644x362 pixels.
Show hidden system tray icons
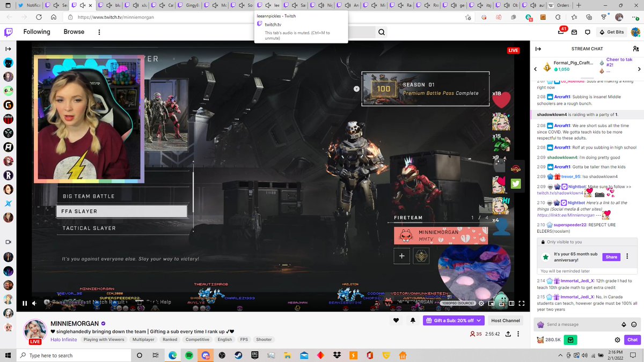pyautogui.click(x=560, y=355)
